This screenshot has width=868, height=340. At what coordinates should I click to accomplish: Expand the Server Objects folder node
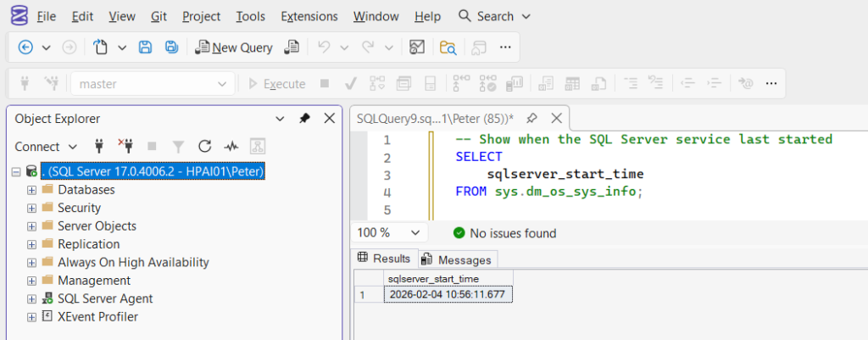(31, 226)
